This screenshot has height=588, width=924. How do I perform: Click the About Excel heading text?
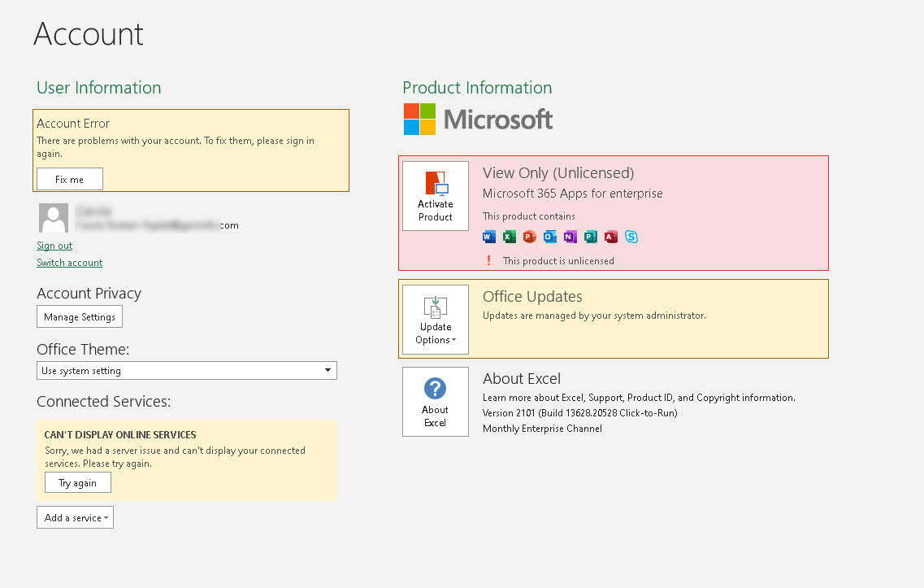tap(522, 379)
